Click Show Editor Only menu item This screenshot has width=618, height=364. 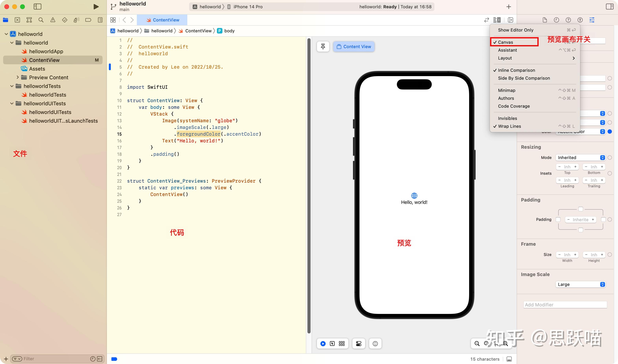point(516,30)
